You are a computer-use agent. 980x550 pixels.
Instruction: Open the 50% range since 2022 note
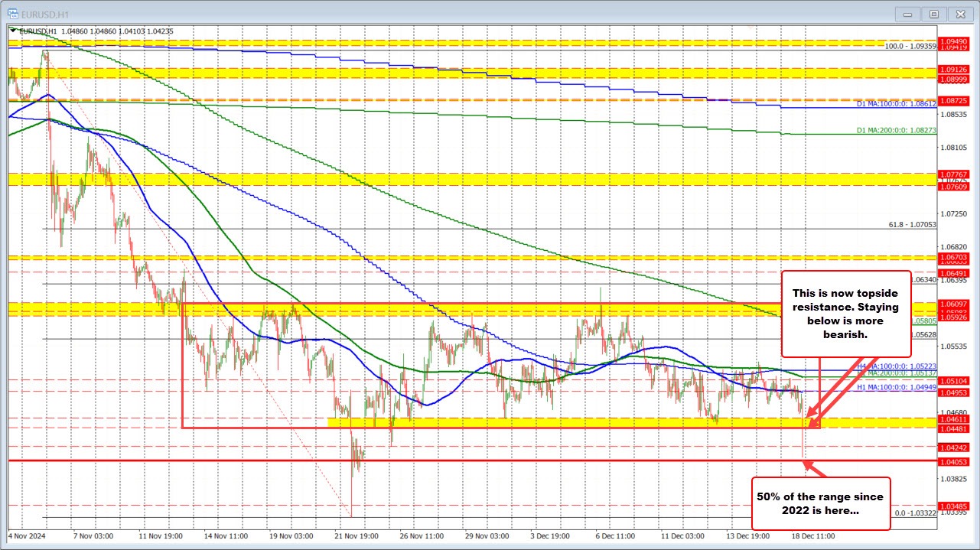click(822, 503)
